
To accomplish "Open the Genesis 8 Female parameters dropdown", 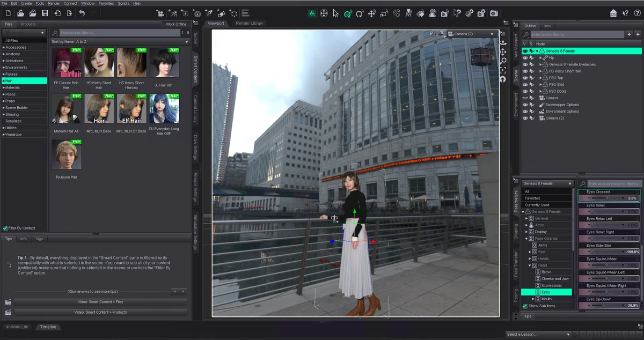I will click(547, 183).
